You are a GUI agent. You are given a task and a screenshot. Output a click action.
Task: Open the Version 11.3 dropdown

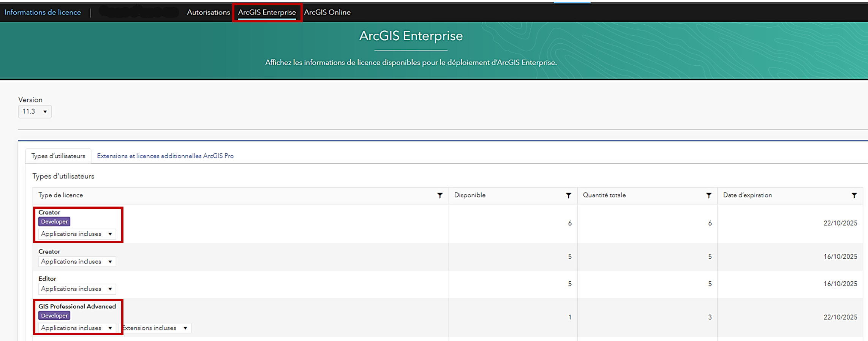[35, 111]
